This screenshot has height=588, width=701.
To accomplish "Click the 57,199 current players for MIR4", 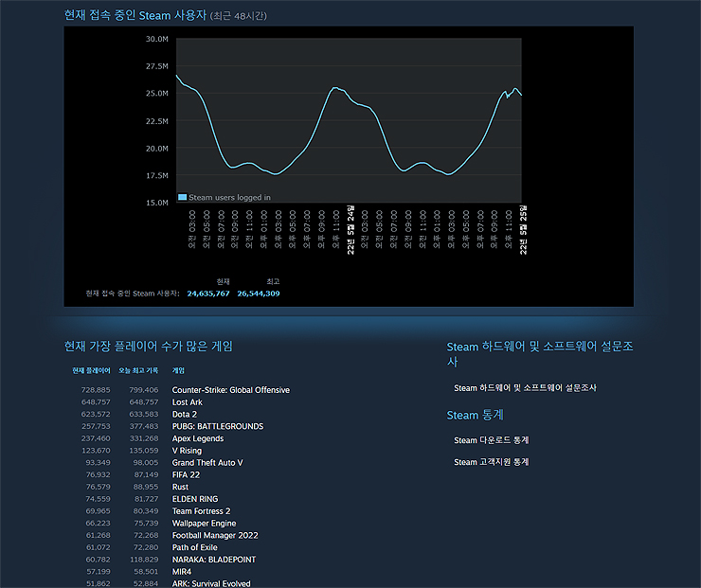I will coord(98,572).
